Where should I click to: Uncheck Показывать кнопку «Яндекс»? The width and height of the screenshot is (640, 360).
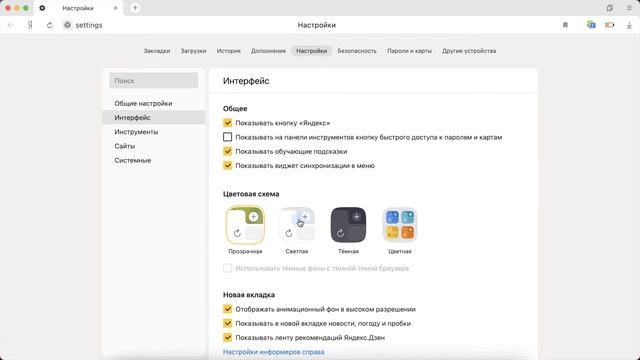click(227, 123)
